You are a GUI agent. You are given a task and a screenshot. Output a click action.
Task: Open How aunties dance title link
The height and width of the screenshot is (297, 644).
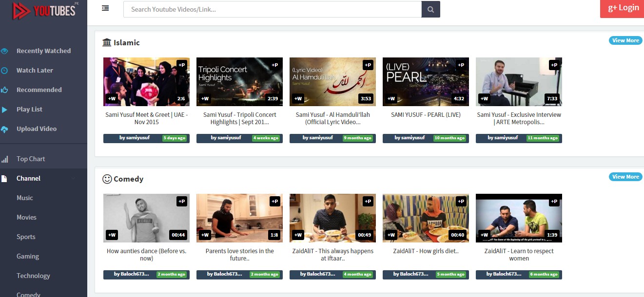click(146, 255)
